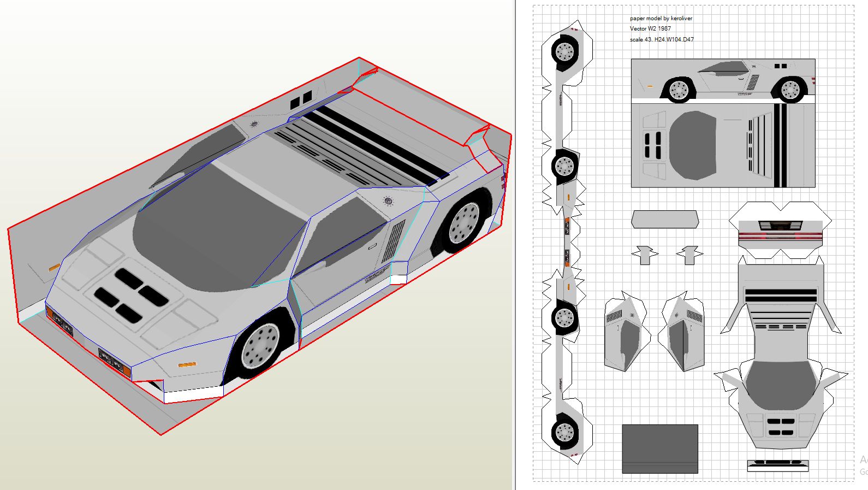This screenshot has height=490, width=868.
Task: Click the "paper model by keroliver" text
Action: tap(661, 19)
